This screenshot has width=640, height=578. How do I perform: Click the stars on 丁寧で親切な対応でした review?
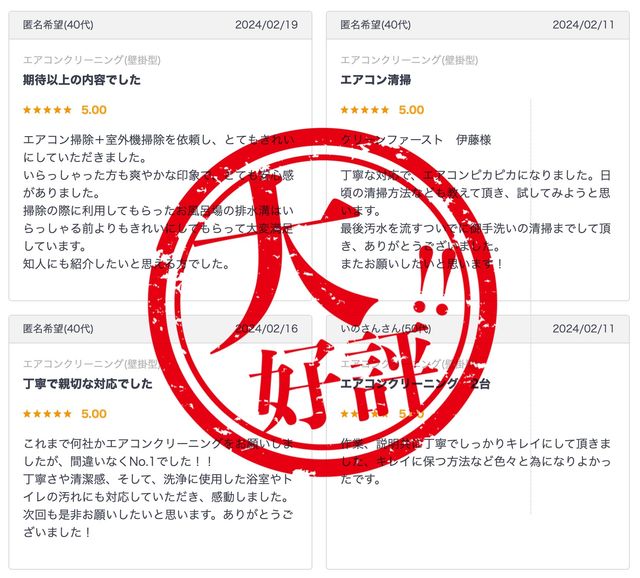point(47,414)
